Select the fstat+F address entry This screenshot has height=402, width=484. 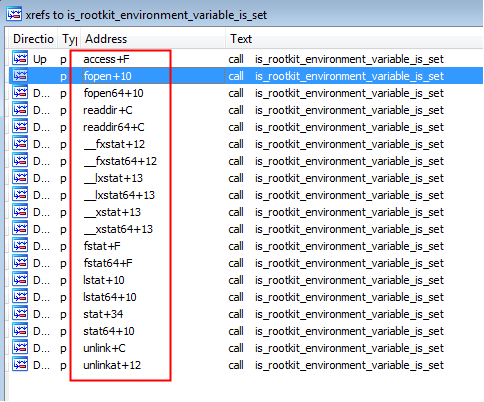[102, 246]
